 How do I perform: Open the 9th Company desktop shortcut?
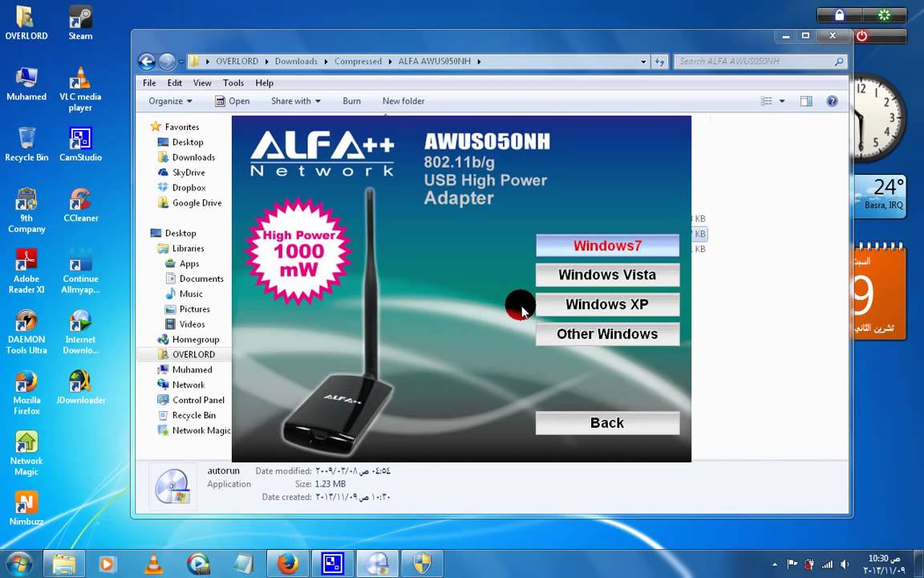tap(26, 210)
